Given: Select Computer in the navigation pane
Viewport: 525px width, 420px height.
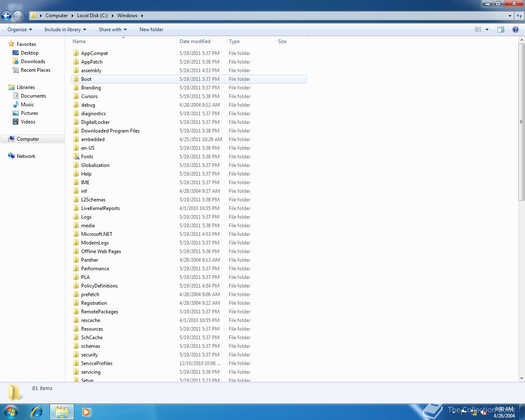Looking at the screenshot, I should pyautogui.click(x=32, y=139).
